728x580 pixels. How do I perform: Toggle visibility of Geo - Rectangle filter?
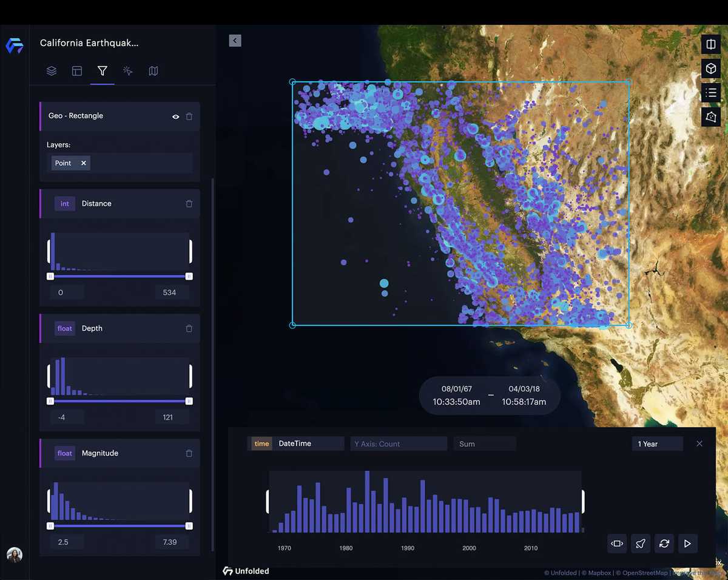coord(176,116)
